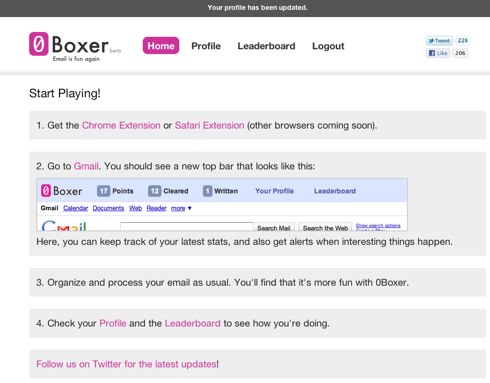Click the Like count showing 206

(x=460, y=53)
